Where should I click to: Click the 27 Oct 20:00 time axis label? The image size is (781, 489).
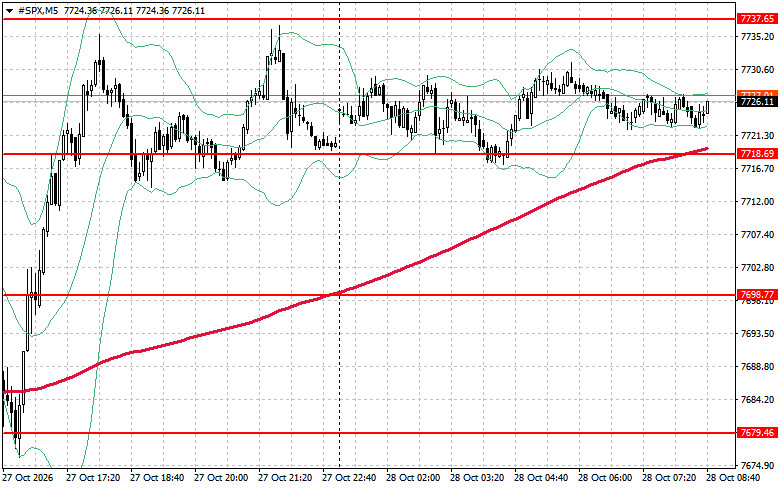[x=221, y=478]
